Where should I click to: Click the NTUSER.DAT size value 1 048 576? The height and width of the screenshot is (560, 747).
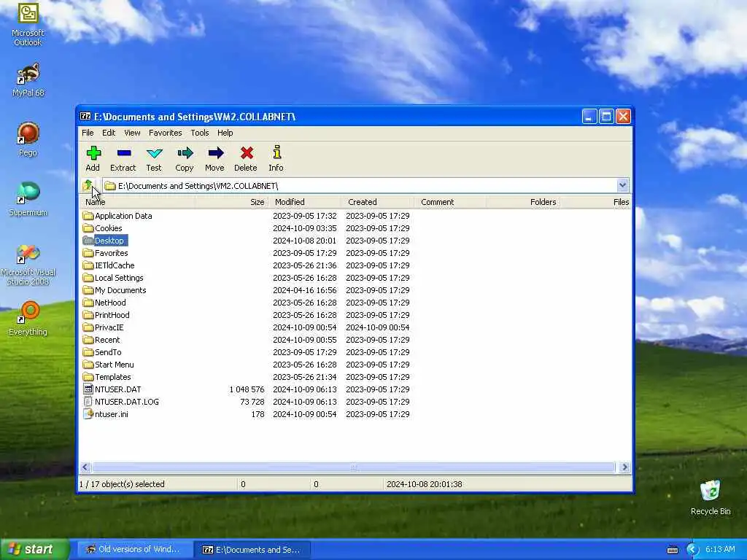tap(247, 389)
